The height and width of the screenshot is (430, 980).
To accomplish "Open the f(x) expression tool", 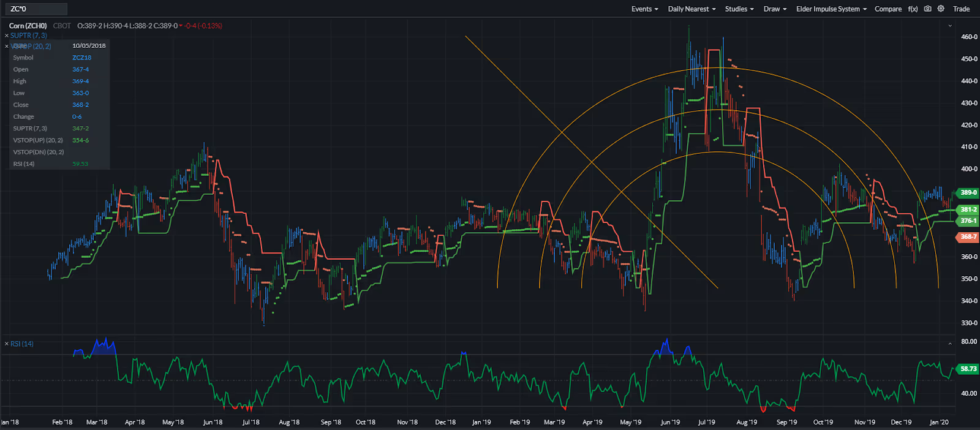I will (x=913, y=9).
